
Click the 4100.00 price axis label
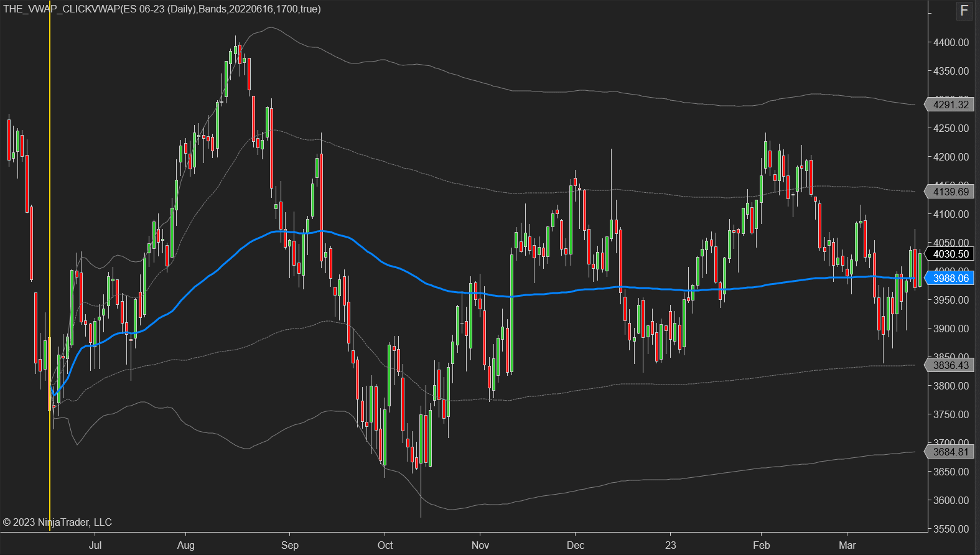(x=951, y=214)
